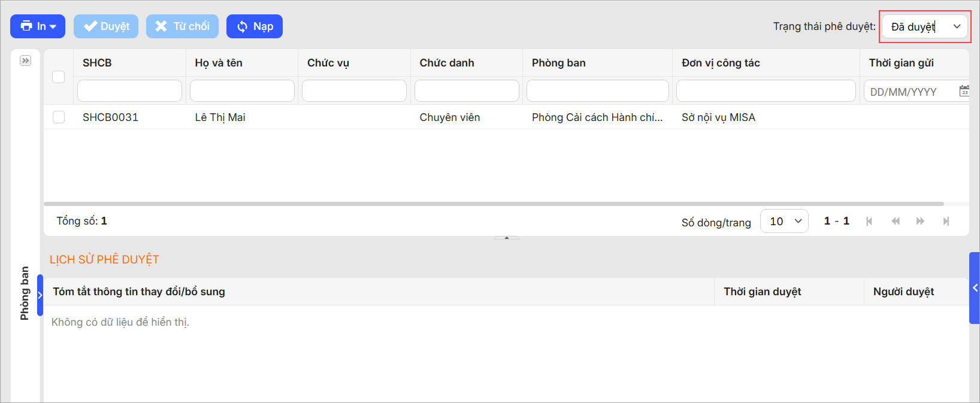The image size is (980, 403).
Task: Go to next page pagination icon
Action: point(920,222)
